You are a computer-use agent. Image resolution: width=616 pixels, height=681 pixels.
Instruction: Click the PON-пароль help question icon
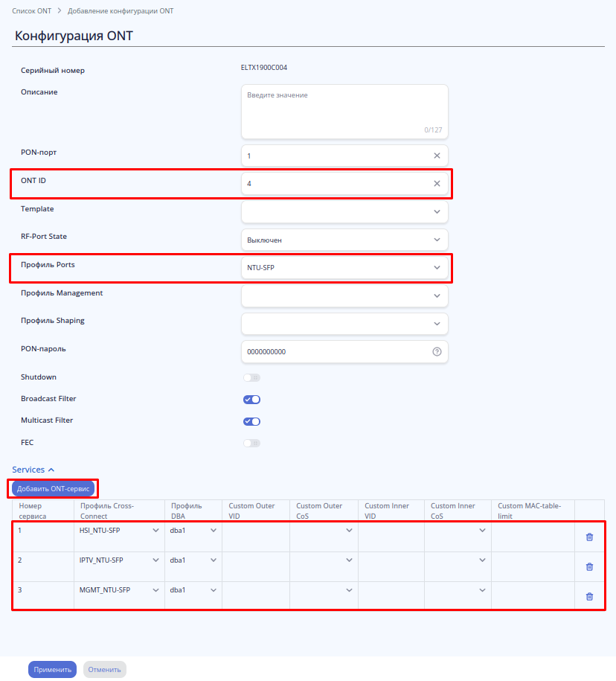(437, 351)
